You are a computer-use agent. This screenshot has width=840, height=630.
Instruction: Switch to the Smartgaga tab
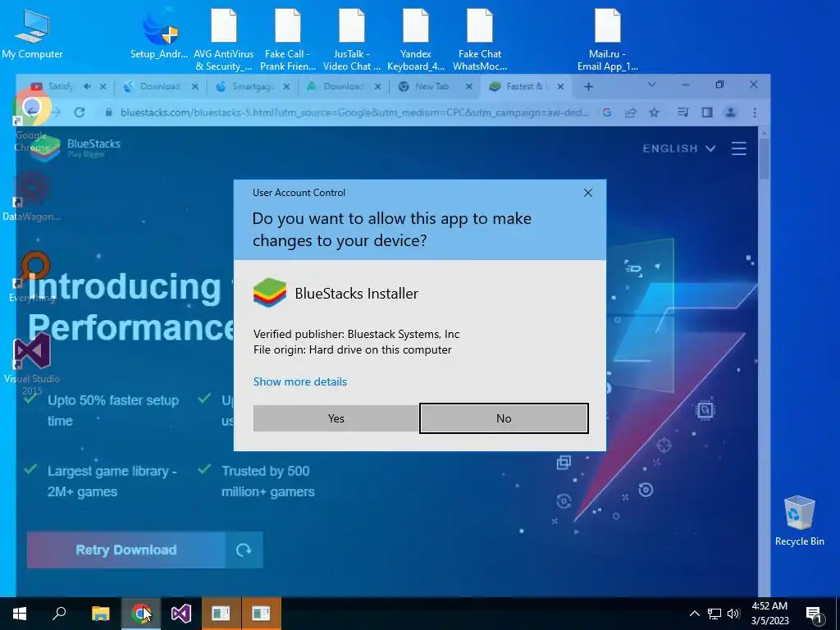click(252, 86)
